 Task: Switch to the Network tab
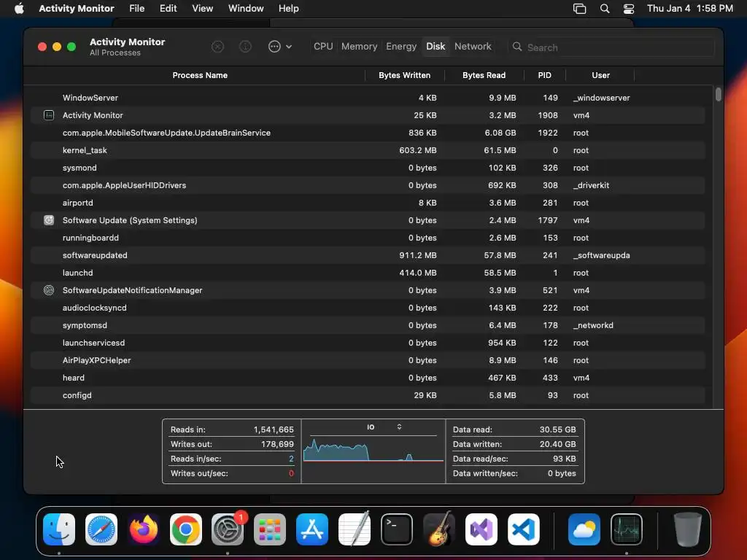click(473, 46)
